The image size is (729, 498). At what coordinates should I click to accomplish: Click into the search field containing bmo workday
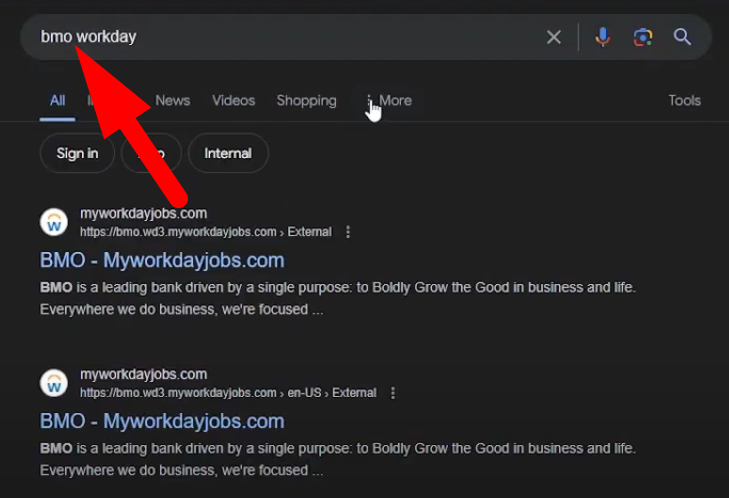click(300, 37)
